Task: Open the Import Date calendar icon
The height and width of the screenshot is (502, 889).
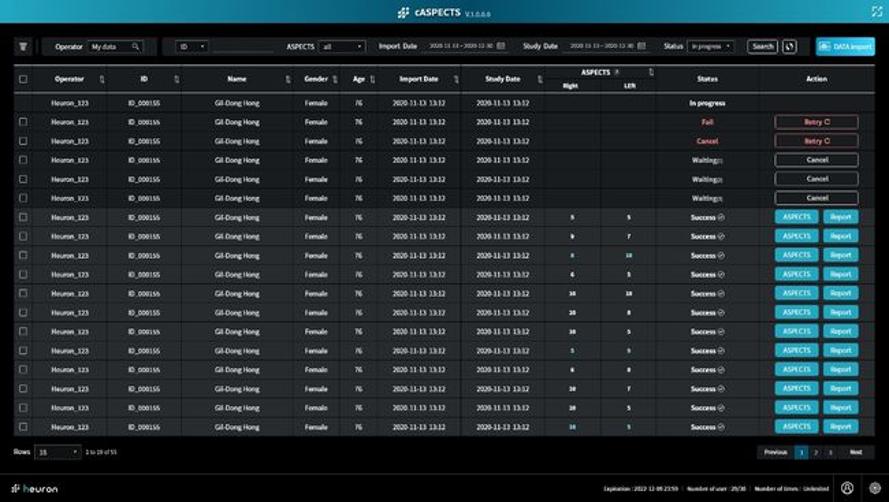Action: point(501,46)
